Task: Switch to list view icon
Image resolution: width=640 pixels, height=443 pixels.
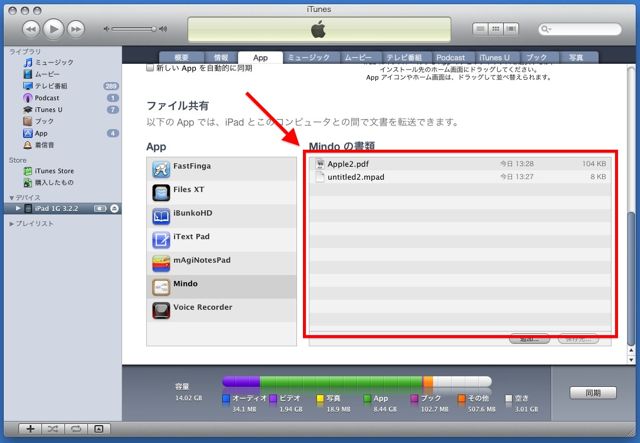Action: pos(480,29)
